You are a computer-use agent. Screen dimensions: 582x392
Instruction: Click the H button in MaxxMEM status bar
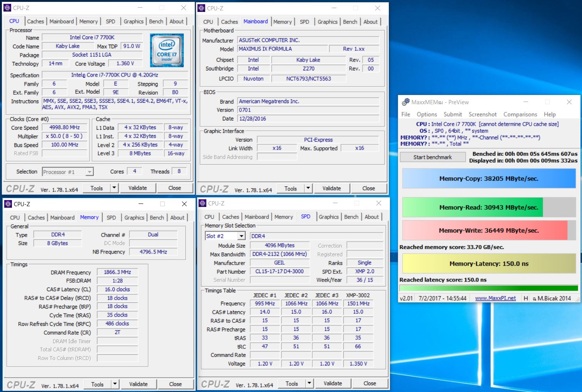pos(526,298)
